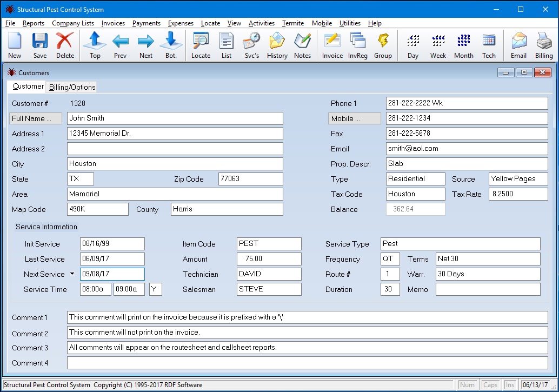Screen dimensions: 559x392
Task: Click the Email address field
Action: tap(467, 149)
